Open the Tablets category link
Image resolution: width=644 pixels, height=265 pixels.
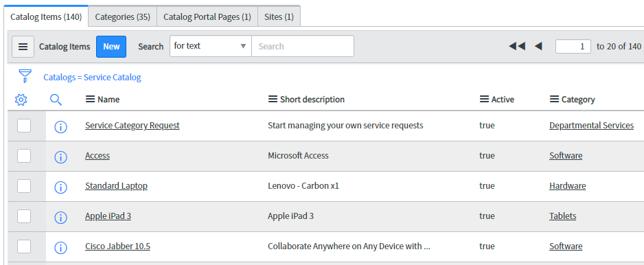563,216
